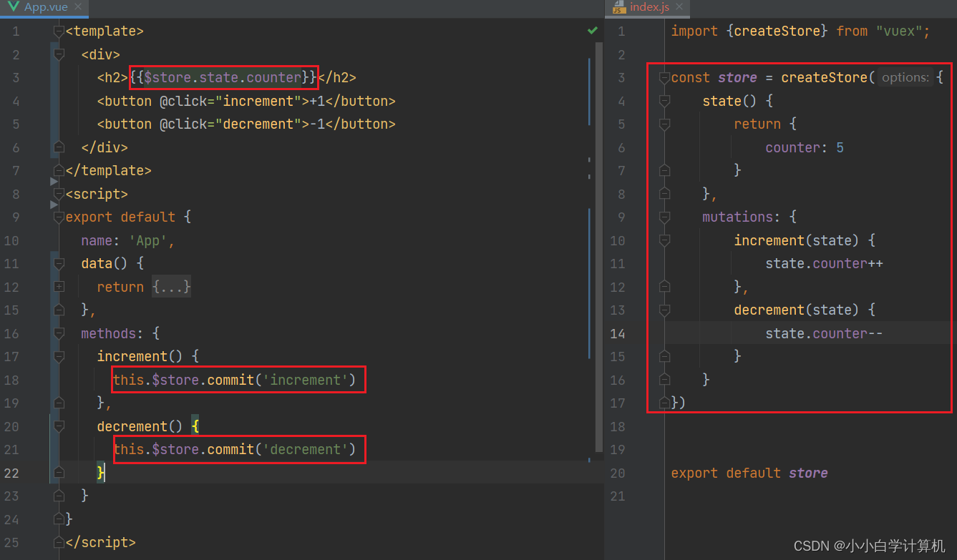This screenshot has height=560, width=957.
Task: Click 'export default store' statement
Action: [749, 473]
